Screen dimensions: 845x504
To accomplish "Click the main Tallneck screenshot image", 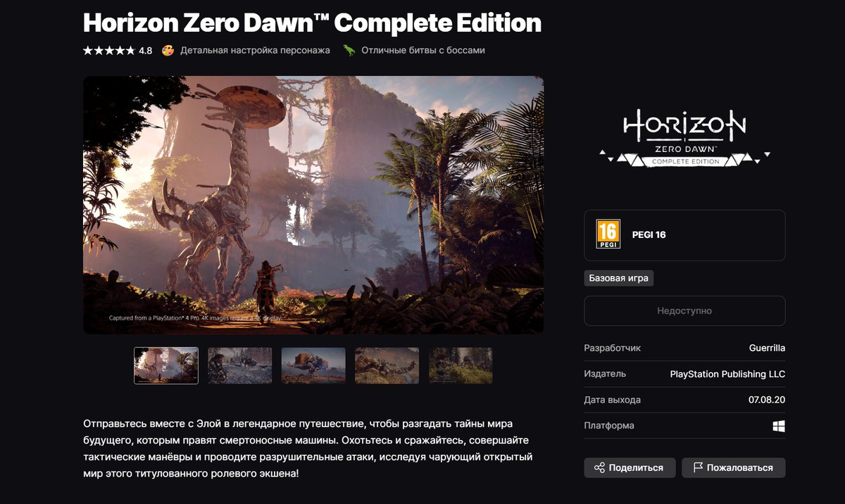I will tap(313, 205).
